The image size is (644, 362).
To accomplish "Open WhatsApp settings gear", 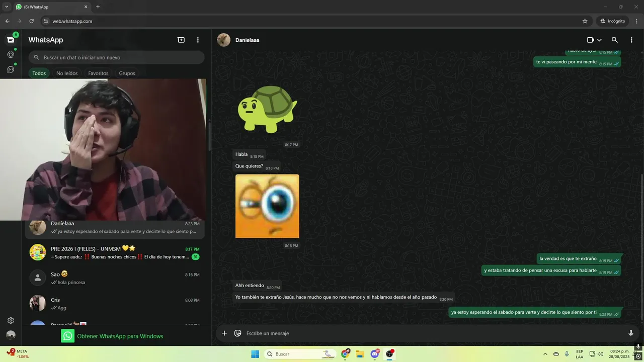I will (x=11, y=320).
